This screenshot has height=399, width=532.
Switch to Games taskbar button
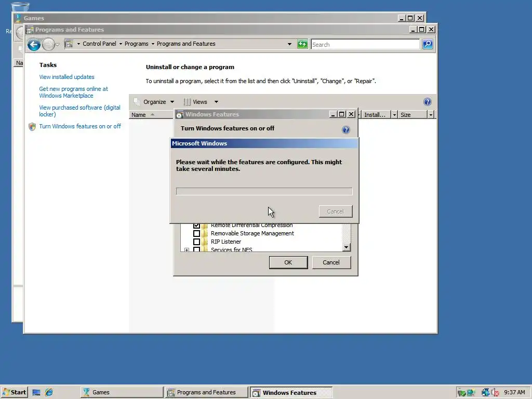click(x=122, y=392)
